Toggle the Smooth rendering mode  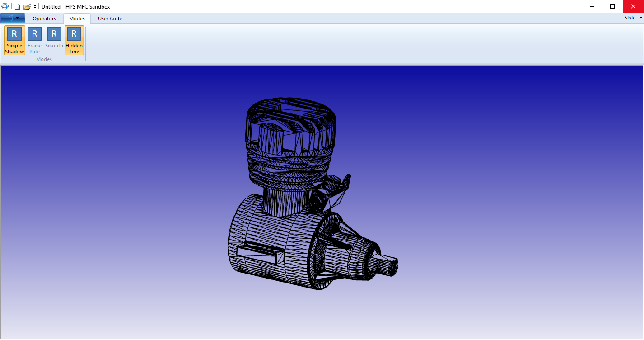(x=54, y=40)
